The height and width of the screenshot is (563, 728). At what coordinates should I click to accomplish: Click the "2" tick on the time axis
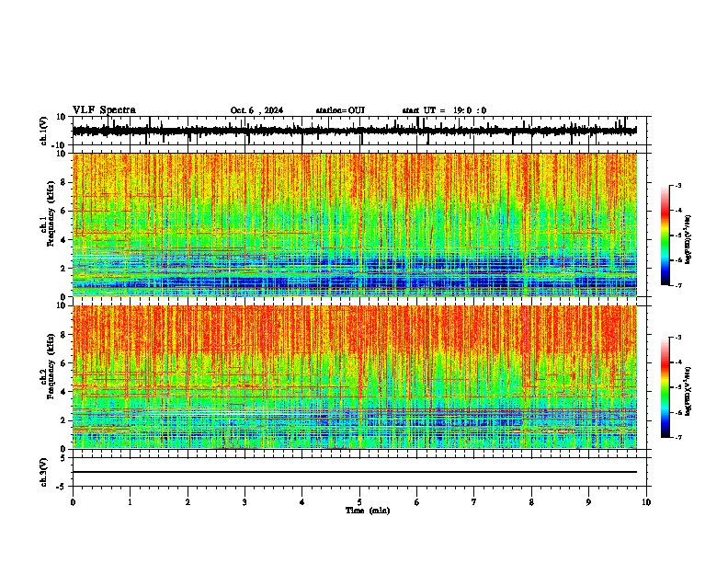point(188,502)
